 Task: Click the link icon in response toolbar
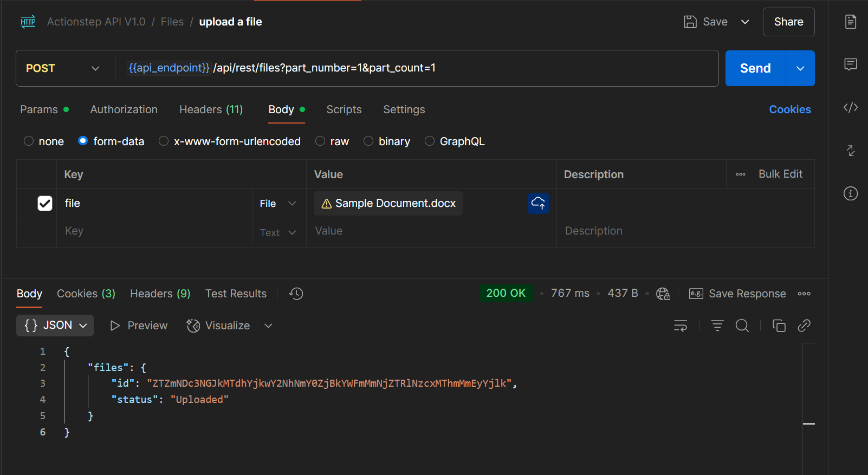coord(804,326)
